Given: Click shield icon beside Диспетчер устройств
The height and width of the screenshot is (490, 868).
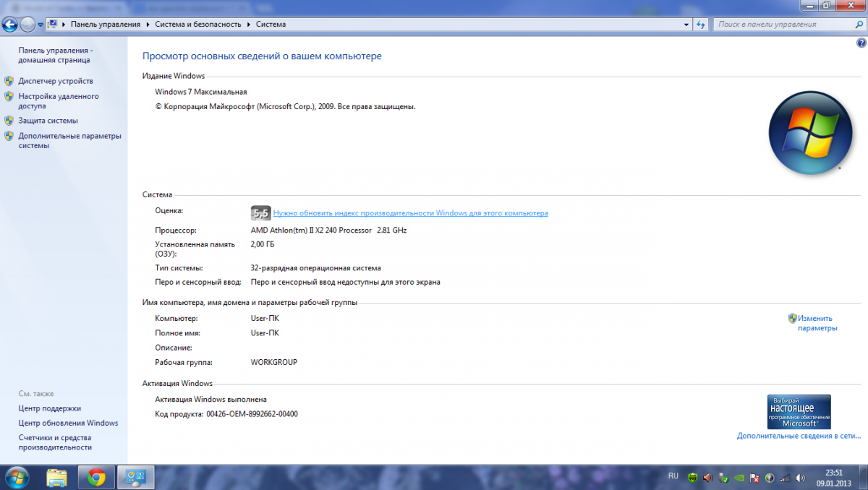Looking at the screenshot, I should [x=9, y=81].
